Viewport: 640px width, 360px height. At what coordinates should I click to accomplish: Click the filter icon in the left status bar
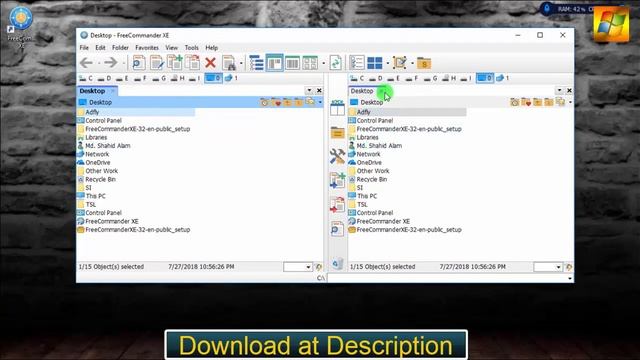[x=318, y=267]
